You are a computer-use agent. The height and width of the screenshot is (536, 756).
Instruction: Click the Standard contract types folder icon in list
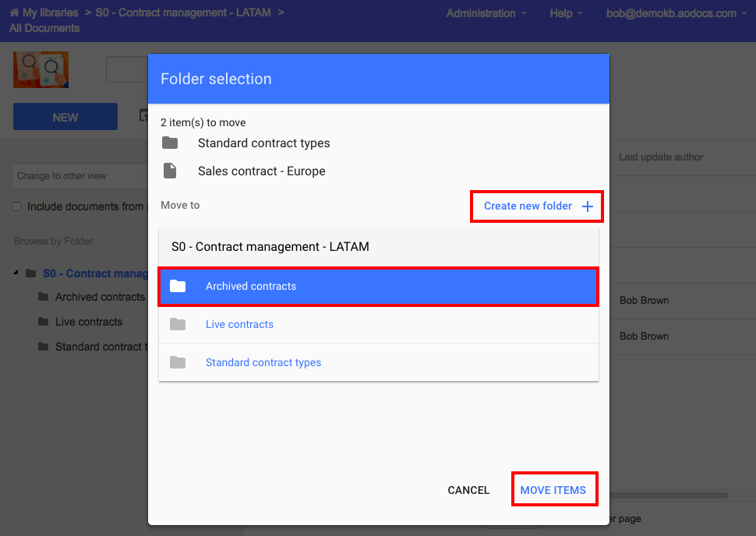tap(178, 362)
